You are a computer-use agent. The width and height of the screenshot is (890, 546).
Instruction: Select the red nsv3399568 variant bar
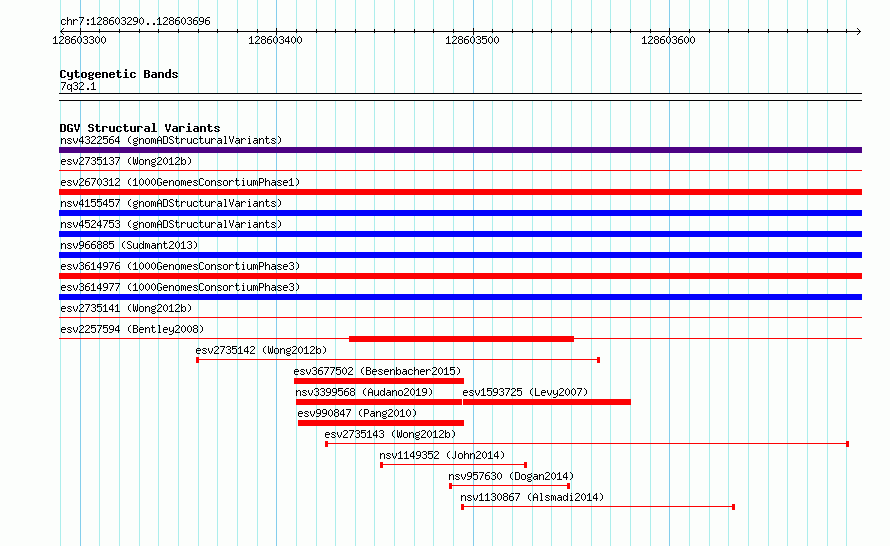(379, 402)
